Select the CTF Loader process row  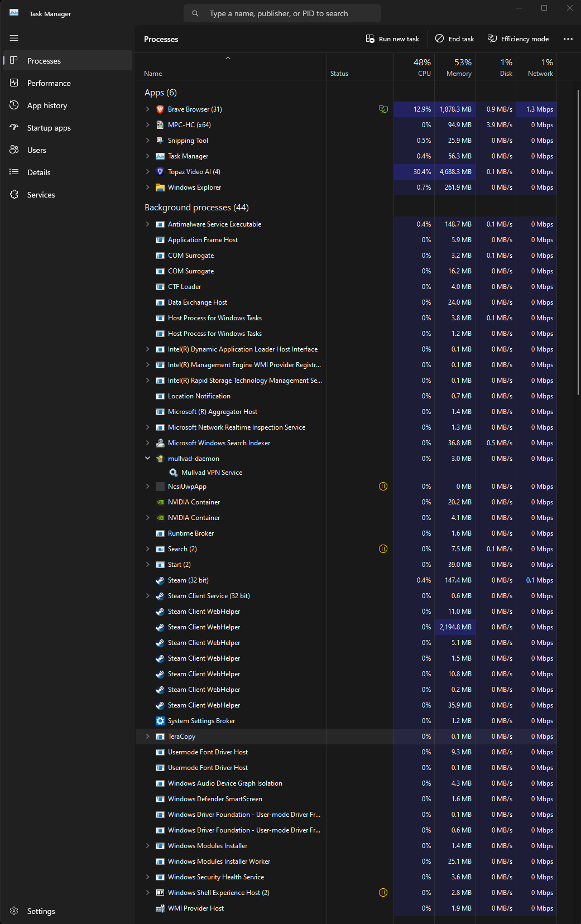point(346,287)
